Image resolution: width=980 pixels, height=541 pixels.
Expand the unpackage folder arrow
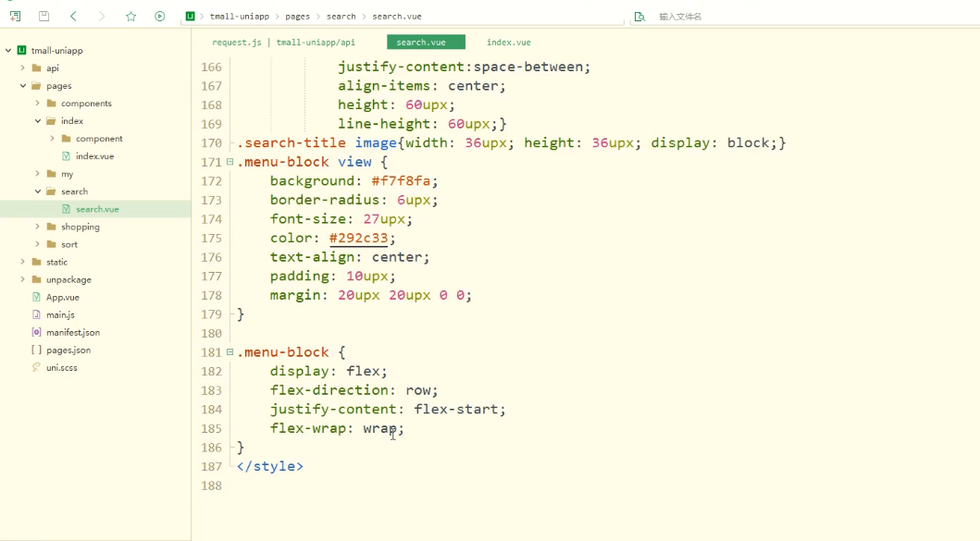(x=22, y=279)
